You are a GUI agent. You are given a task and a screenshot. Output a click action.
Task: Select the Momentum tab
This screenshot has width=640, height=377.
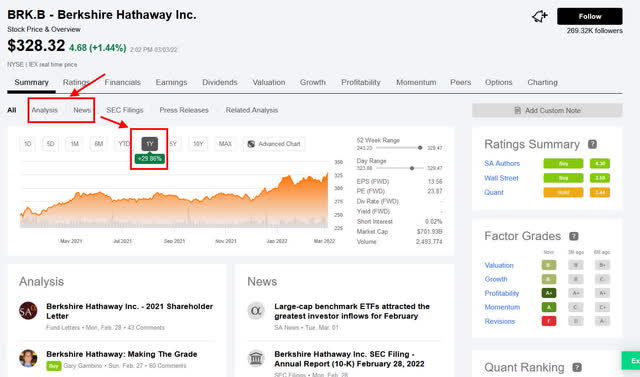click(x=416, y=82)
